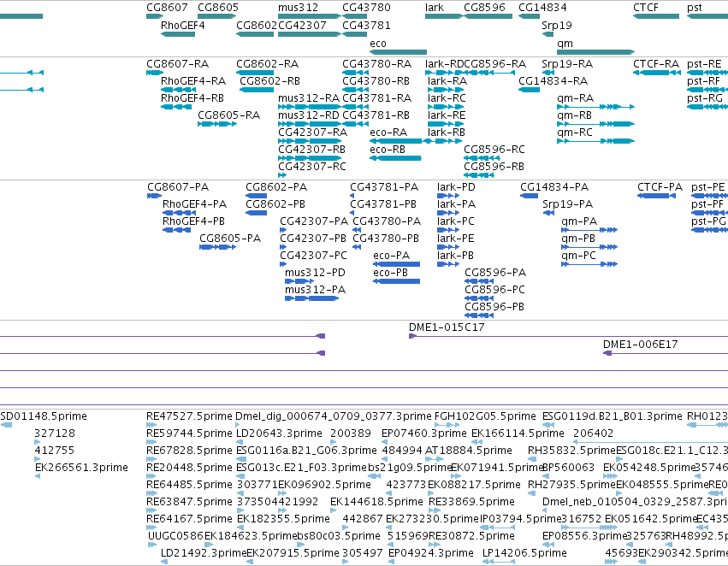This screenshot has width=728, height=566.
Task: Select EST LP14206.5prime
Action: pyautogui.click(x=499, y=562)
